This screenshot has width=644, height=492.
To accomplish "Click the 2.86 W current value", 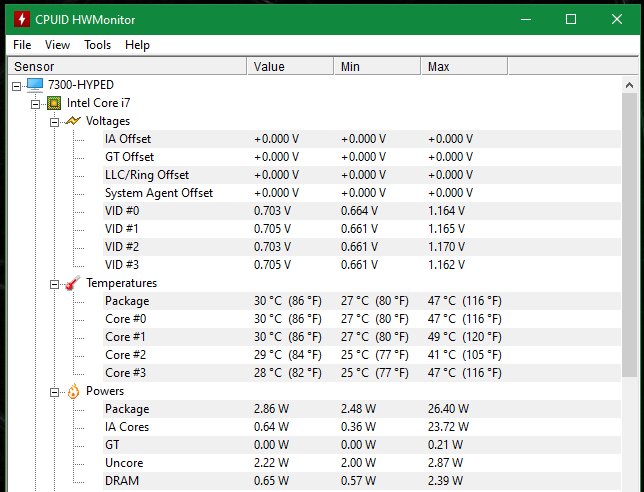I will pos(271,409).
